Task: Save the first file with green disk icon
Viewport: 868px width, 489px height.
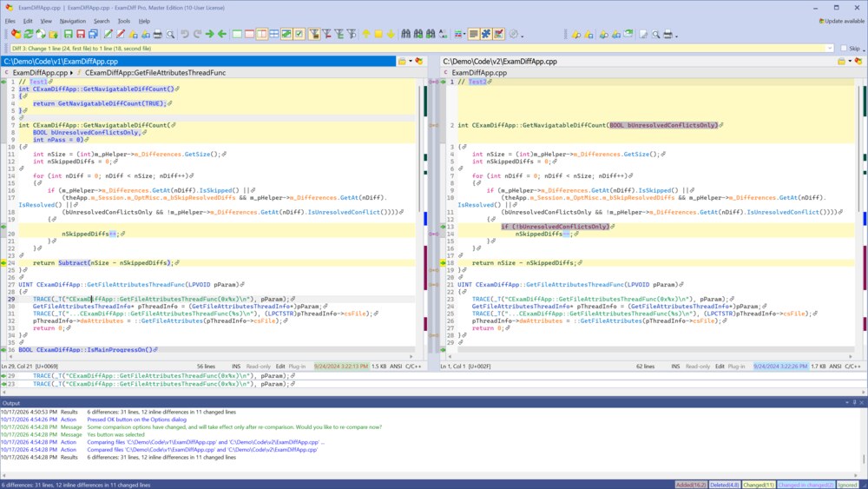Action: coord(68,35)
